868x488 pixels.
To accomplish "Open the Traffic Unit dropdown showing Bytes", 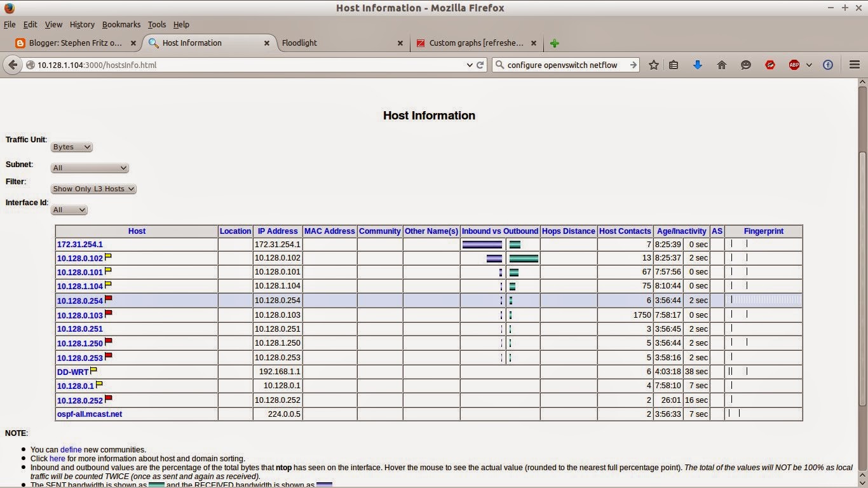I will (71, 147).
